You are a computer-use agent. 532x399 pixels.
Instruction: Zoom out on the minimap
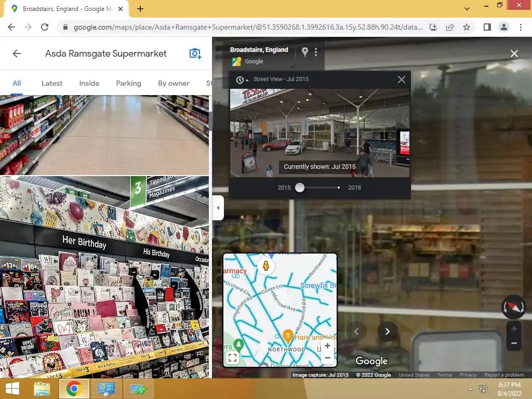click(x=327, y=357)
